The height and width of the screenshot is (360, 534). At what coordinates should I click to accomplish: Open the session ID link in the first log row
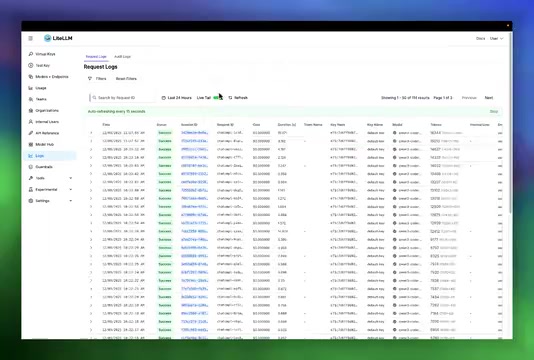(x=194, y=133)
